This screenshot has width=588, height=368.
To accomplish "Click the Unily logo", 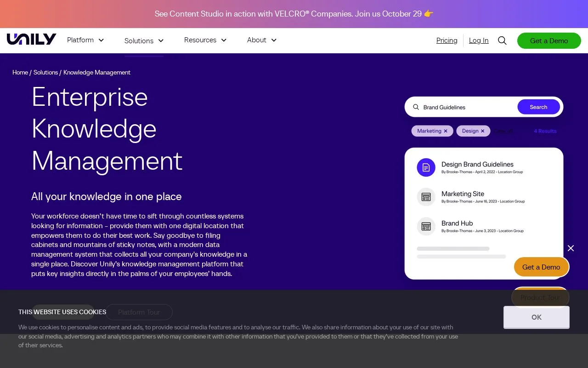I will point(32,40).
